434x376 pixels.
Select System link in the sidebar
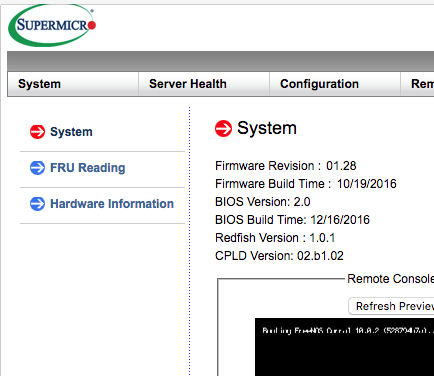(71, 132)
